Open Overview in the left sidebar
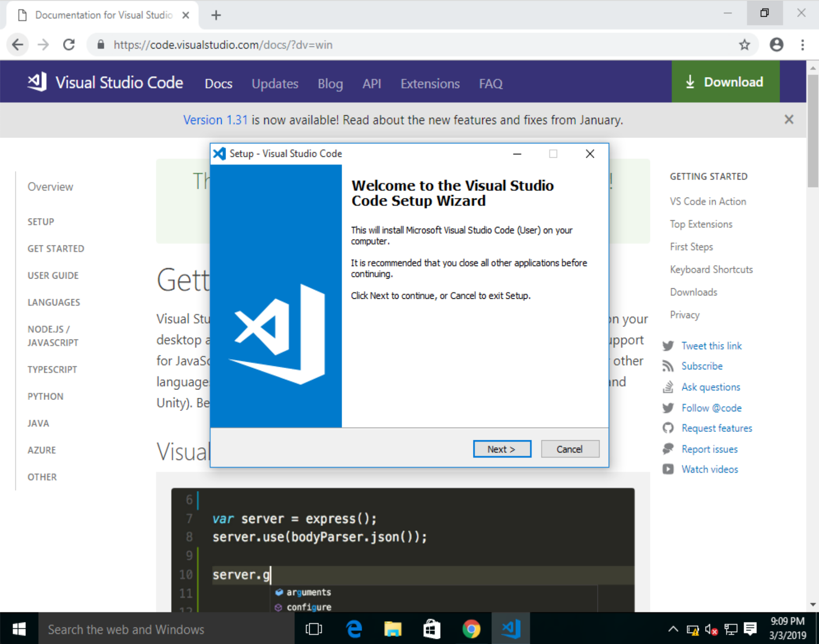This screenshot has height=644, width=819. click(50, 187)
